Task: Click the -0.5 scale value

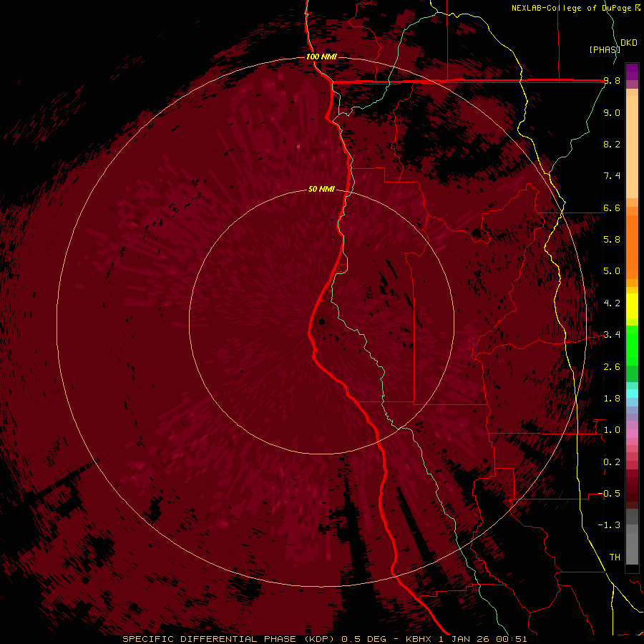Action: tap(609, 493)
